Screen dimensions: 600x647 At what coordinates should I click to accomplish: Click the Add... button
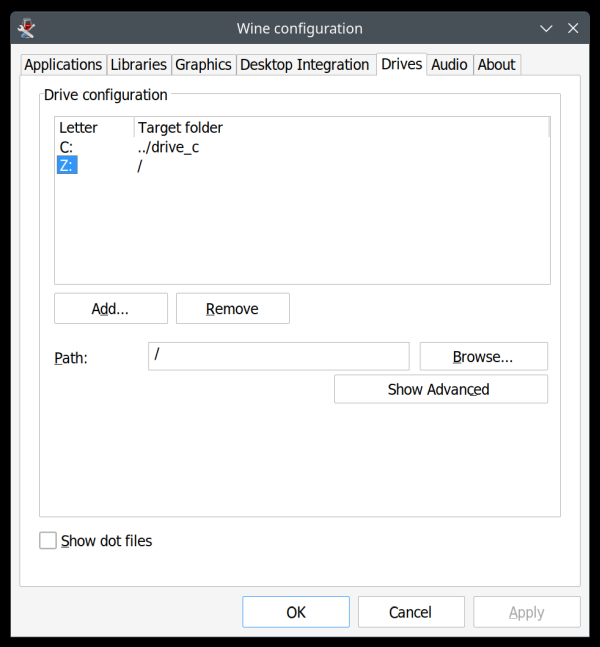[x=111, y=308]
